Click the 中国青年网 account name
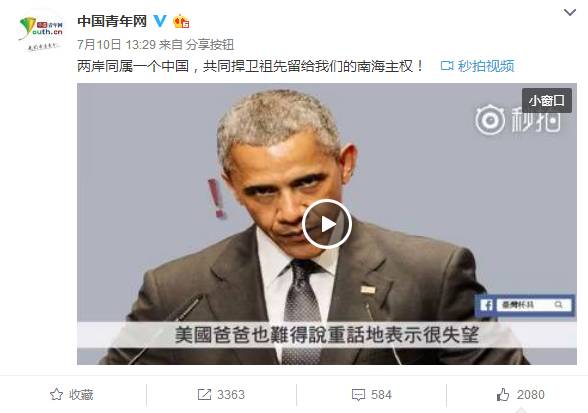The width and height of the screenshot is (588, 413). click(112, 21)
